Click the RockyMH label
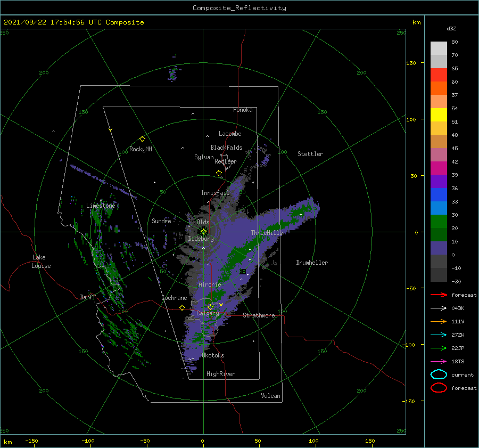 pos(141,149)
